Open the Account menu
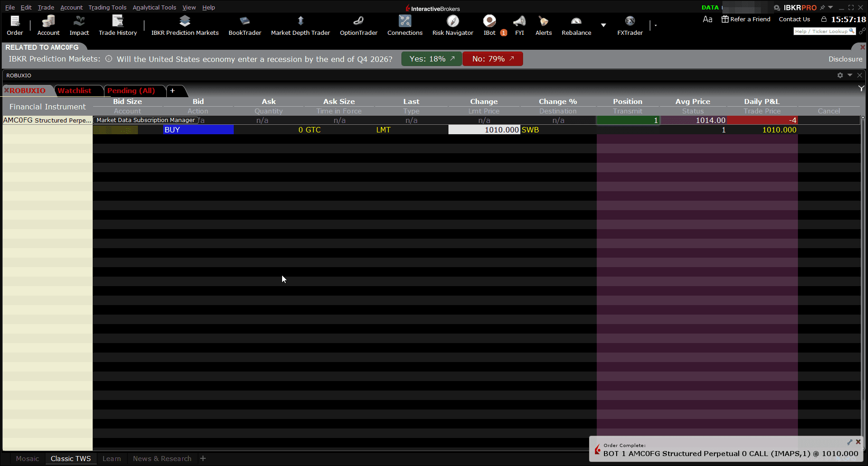 [x=71, y=7]
